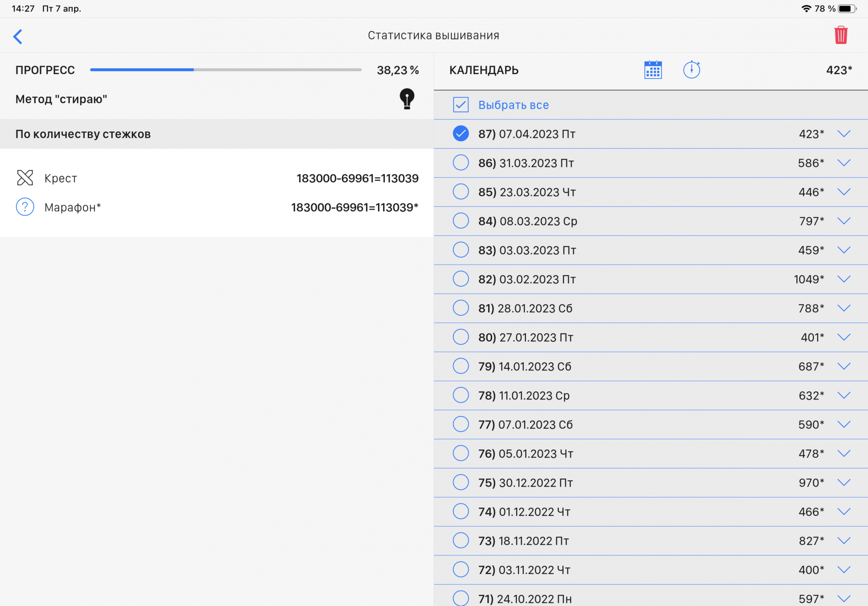Tap the ПРОГРЕСС progress bar
The image size is (868, 606).
coord(226,70)
